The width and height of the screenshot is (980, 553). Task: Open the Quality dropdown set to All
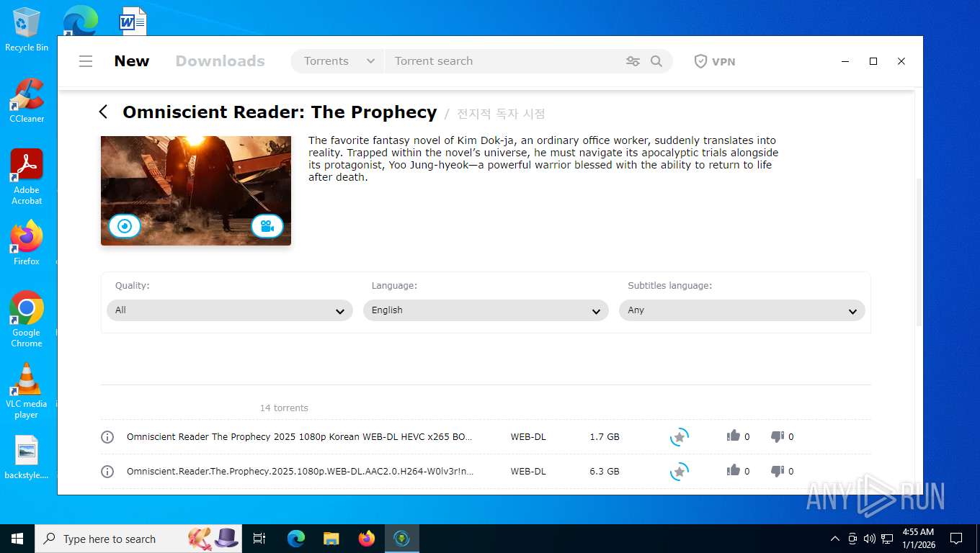(230, 310)
